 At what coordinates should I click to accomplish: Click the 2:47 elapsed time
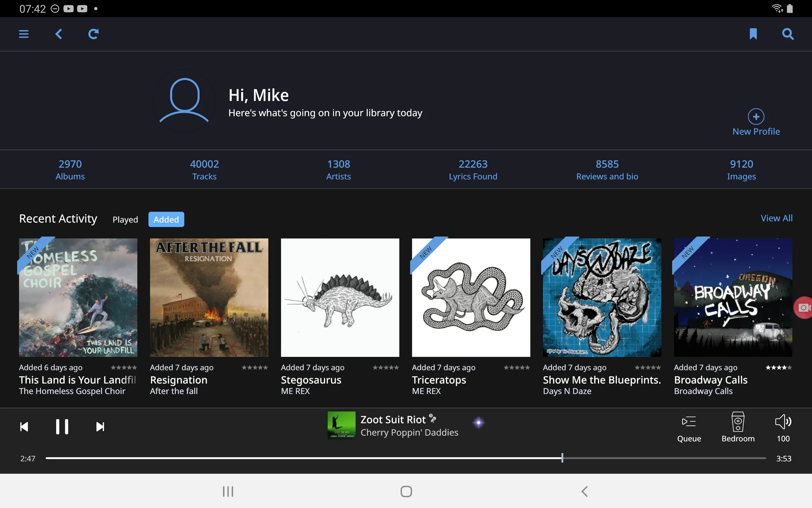click(x=28, y=459)
